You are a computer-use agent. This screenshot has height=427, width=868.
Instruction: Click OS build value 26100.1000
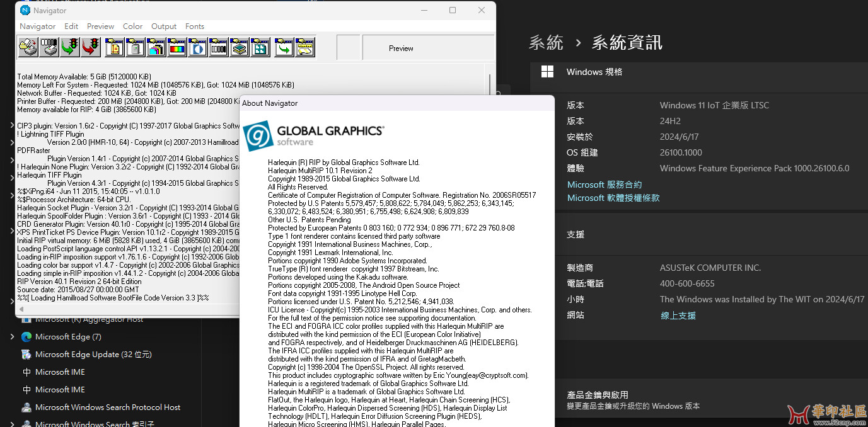[x=681, y=152]
